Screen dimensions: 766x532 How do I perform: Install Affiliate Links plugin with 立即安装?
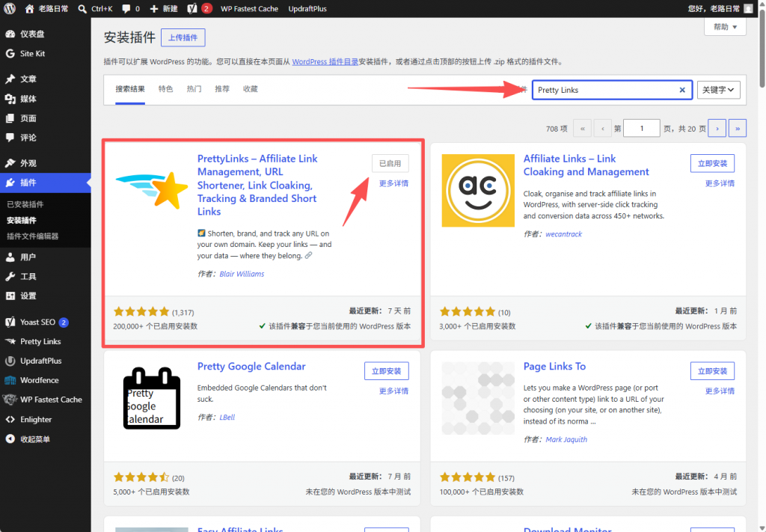[712, 163]
